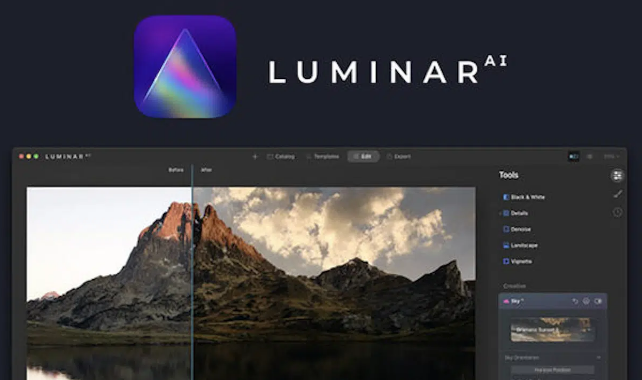This screenshot has width=642, height=380.
Task: Open the edit history clock icon
Action: point(617,212)
